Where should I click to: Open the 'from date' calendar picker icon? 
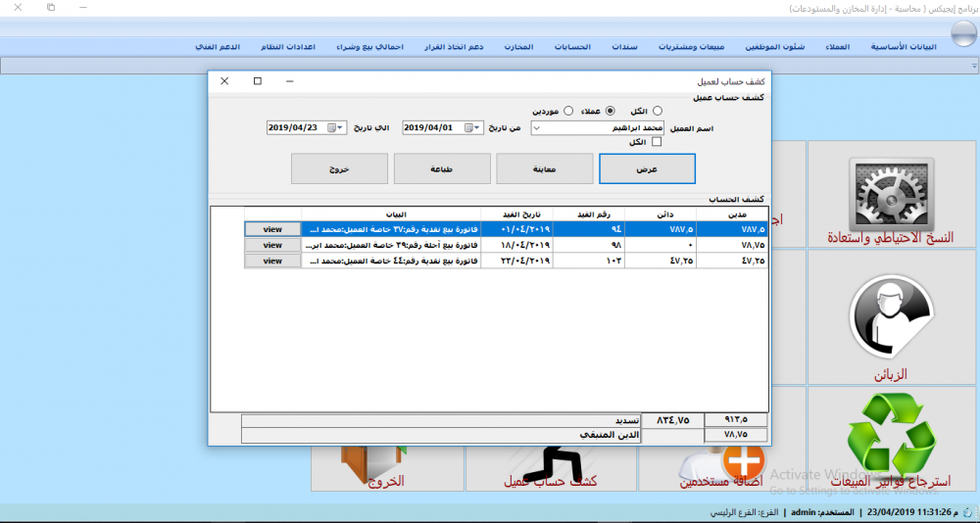(468, 127)
